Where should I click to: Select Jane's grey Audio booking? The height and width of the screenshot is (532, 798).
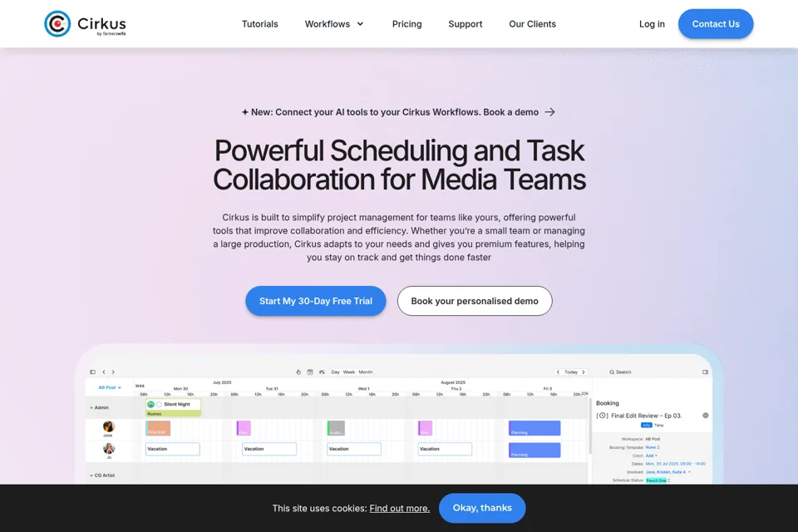pyautogui.click(x=336, y=428)
